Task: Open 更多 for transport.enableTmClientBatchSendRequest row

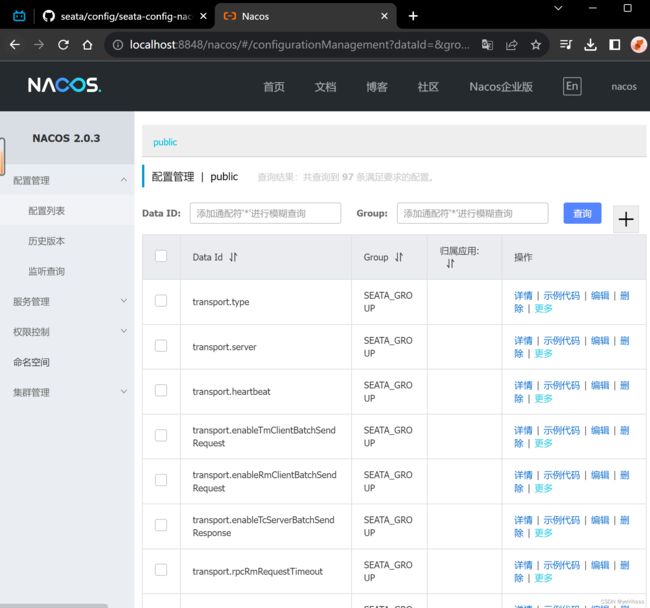Action: [x=543, y=443]
